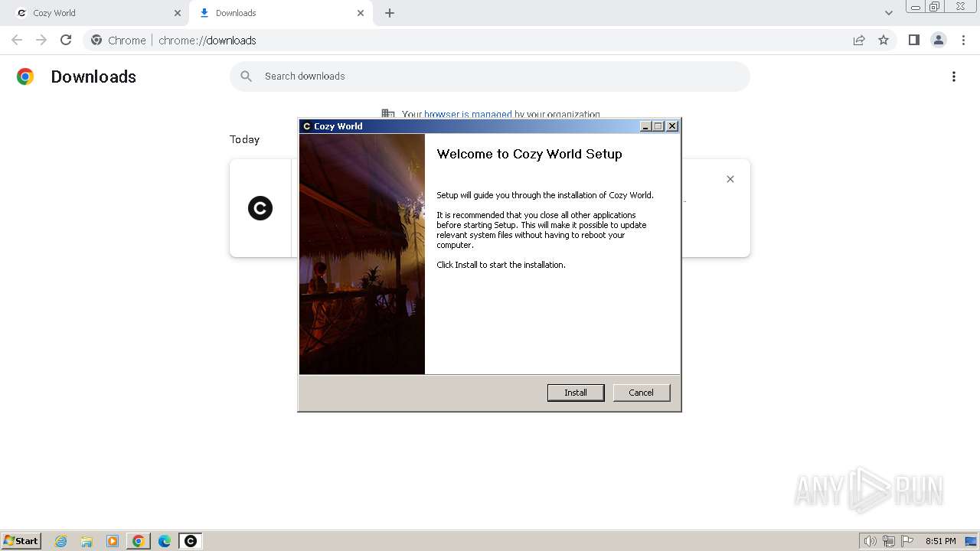Open Windows Media Player from taskbar
The image size is (980, 551).
(113, 541)
